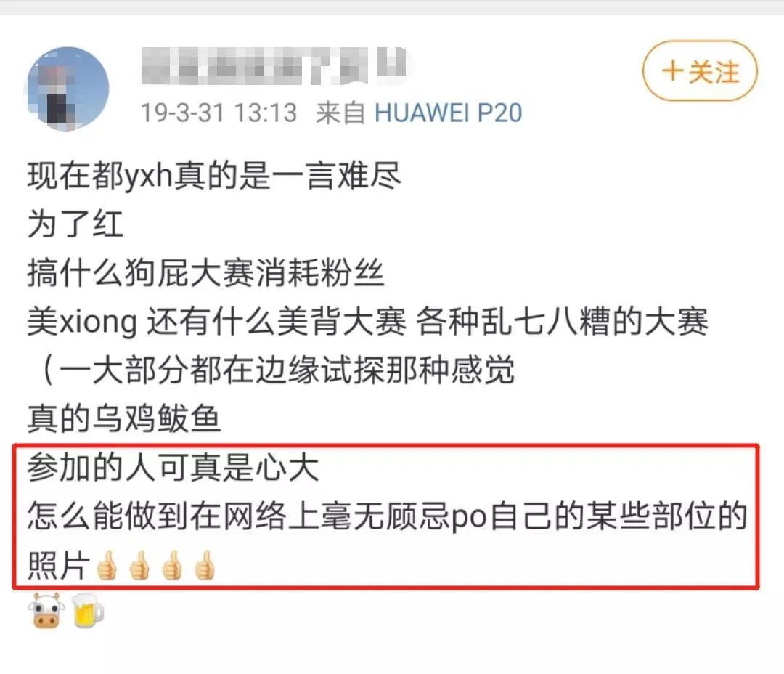Select highlighted line 参加的人可真是心大

coord(173,467)
